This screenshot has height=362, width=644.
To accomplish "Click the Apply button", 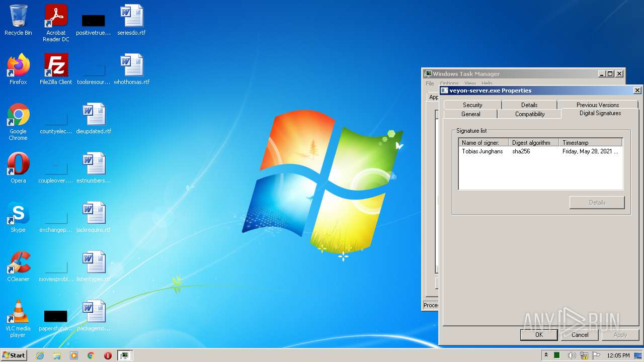I will pos(620,335).
